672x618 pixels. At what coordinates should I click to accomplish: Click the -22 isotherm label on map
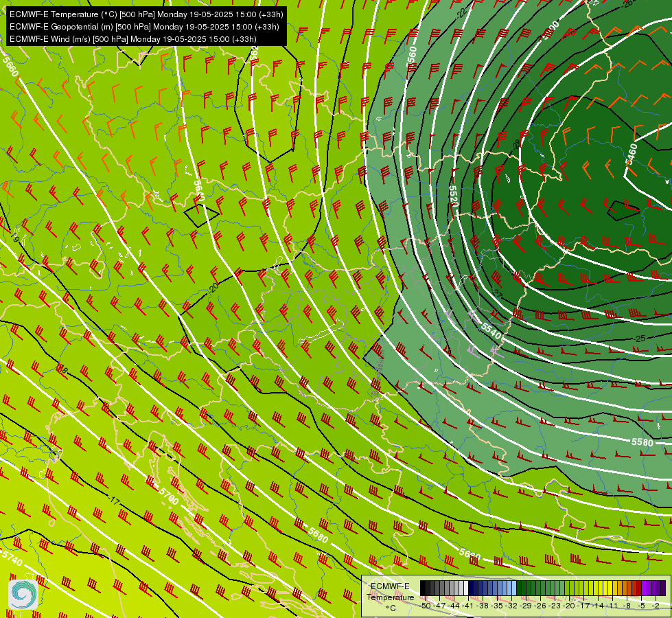tap(461, 13)
